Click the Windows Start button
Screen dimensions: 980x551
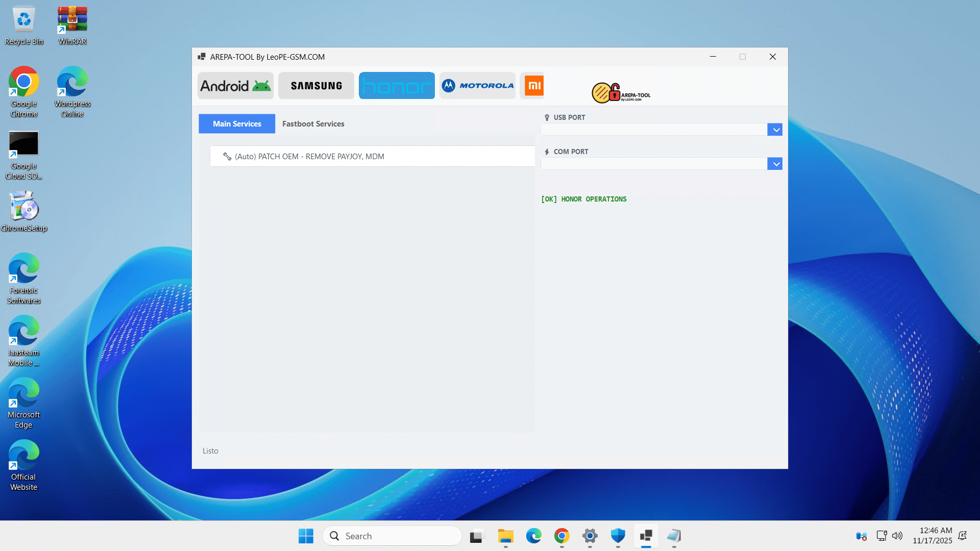[306, 536]
